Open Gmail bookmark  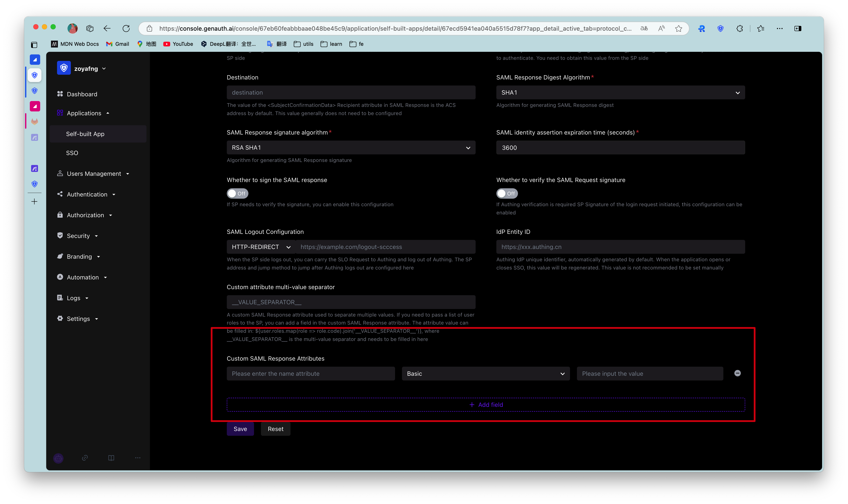point(118,44)
